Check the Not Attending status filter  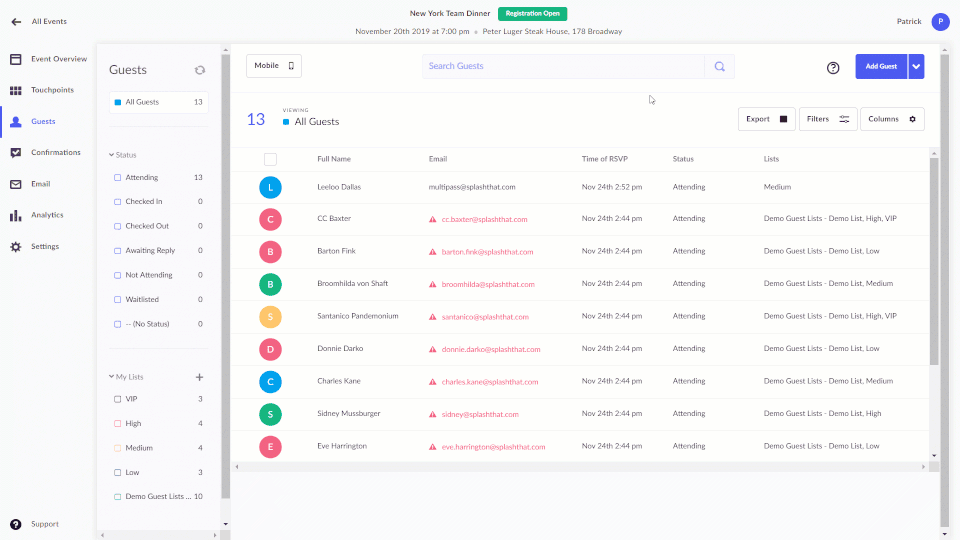(x=118, y=275)
